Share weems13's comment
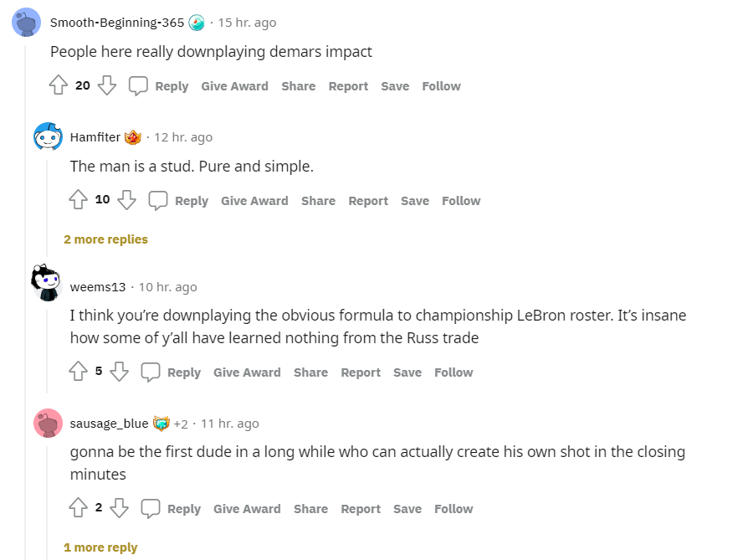This screenshot has width=733, height=560. 310,372
